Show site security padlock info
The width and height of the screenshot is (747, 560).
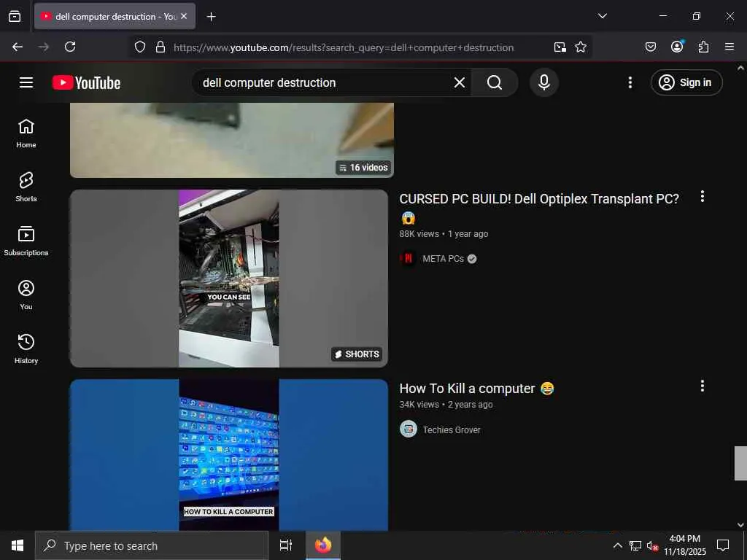160,47
